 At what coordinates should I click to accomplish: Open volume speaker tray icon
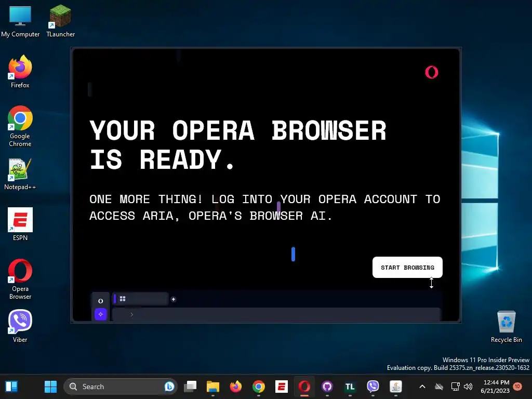pos(468,387)
